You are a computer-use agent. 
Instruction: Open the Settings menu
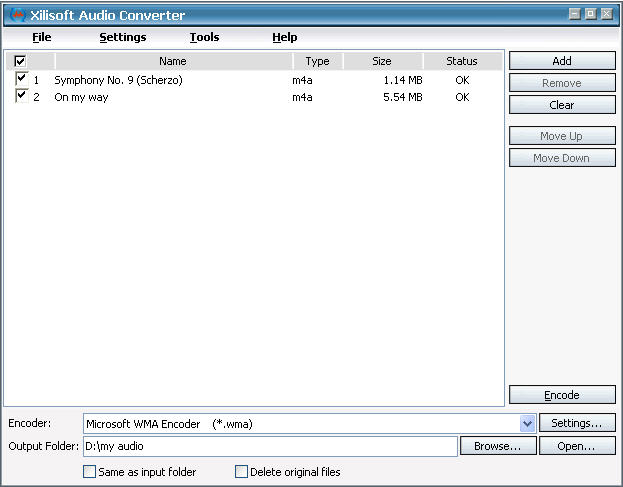[x=123, y=37]
